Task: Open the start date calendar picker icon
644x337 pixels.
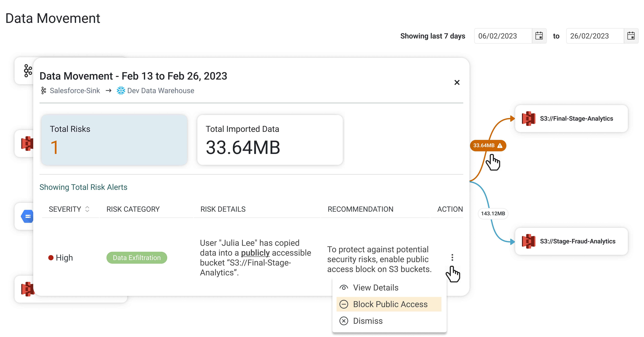Action: [539, 36]
